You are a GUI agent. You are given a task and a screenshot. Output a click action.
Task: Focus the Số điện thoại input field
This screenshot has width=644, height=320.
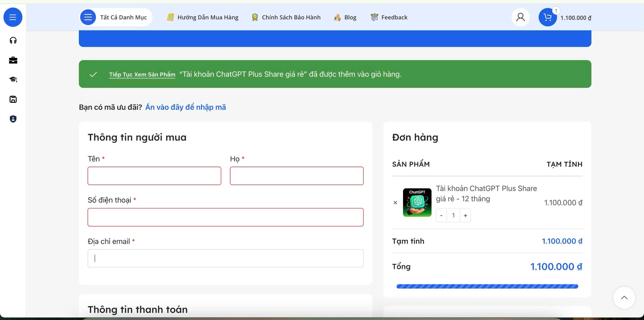225,217
